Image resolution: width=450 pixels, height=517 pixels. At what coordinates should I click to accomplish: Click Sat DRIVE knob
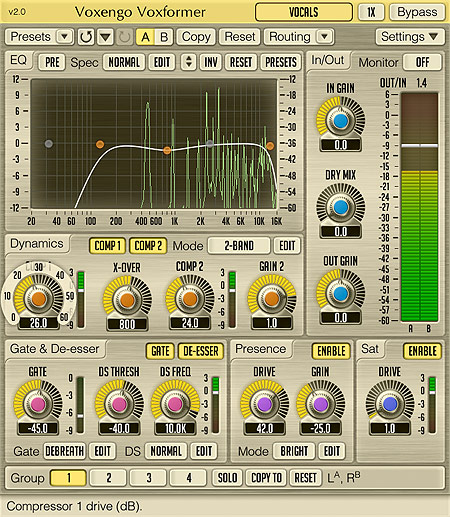tap(390, 404)
